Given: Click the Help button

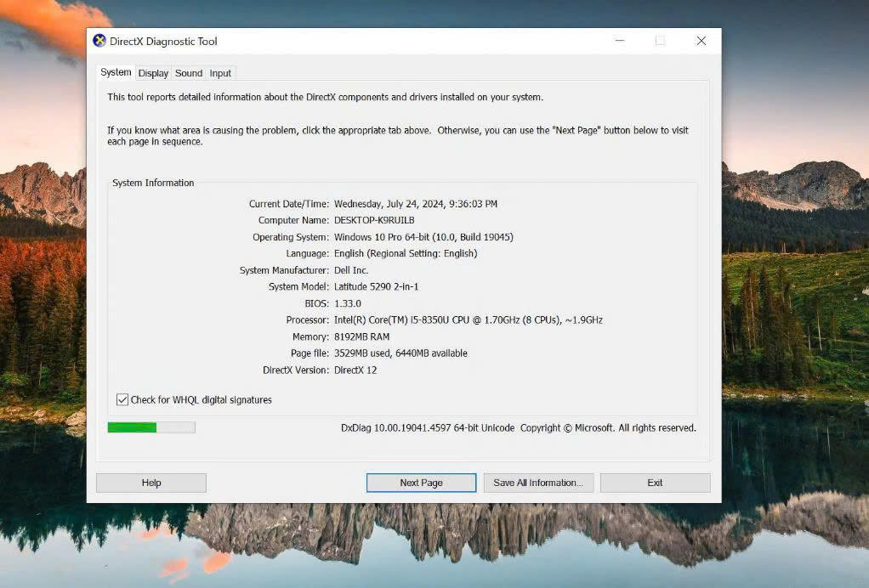Looking at the screenshot, I should coord(151,483).
